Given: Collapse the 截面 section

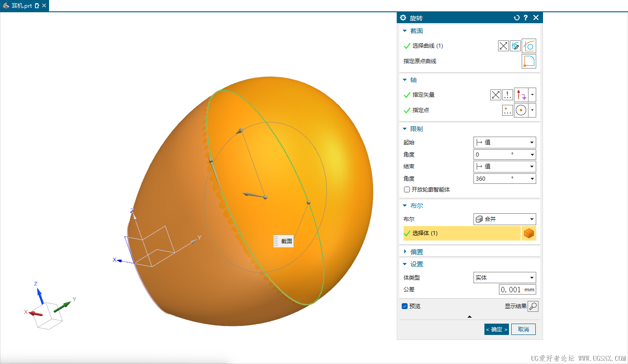Looking at the screenshot, I should tap(405, 31).
